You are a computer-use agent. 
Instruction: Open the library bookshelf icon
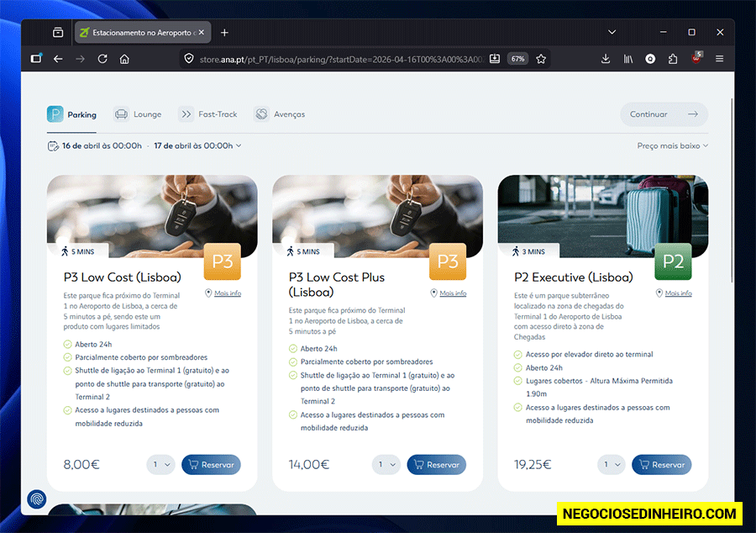[x=627, y=59]
